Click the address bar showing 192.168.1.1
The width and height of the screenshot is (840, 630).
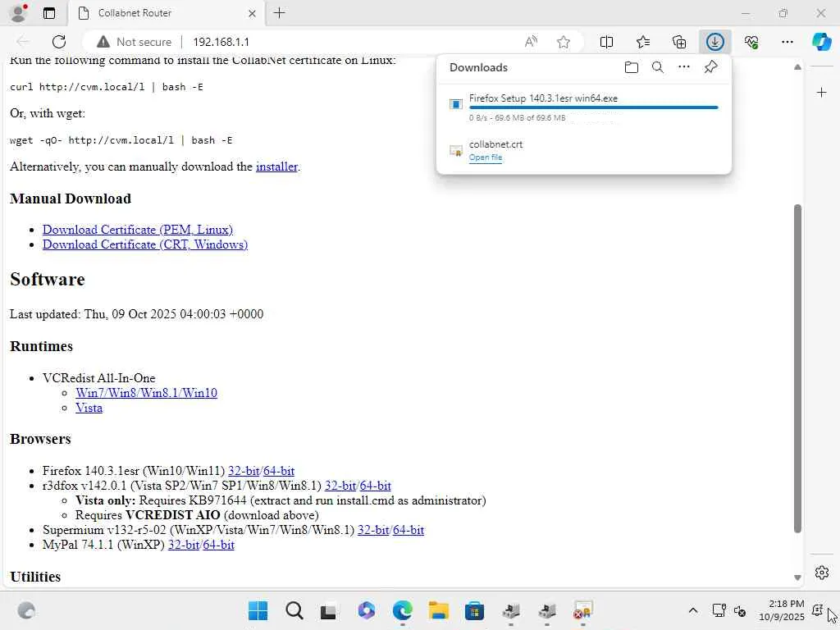[x=221, y=42]
